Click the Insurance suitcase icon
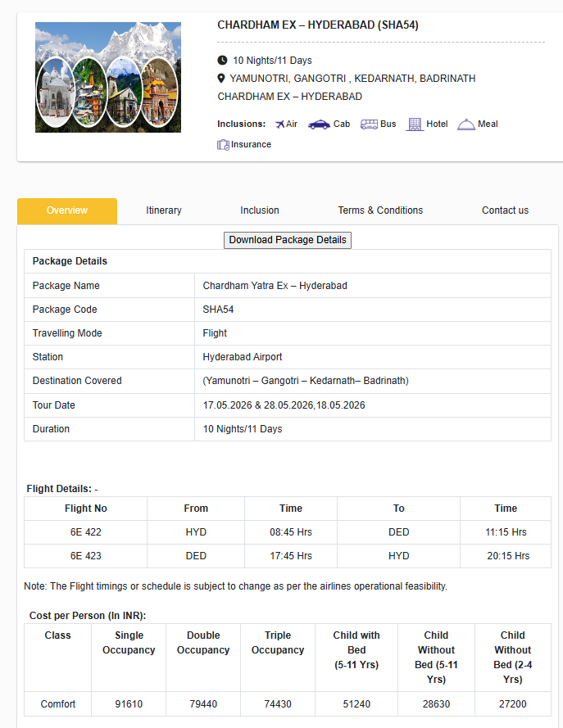This screenshot has width=563, height=728. 223,145
